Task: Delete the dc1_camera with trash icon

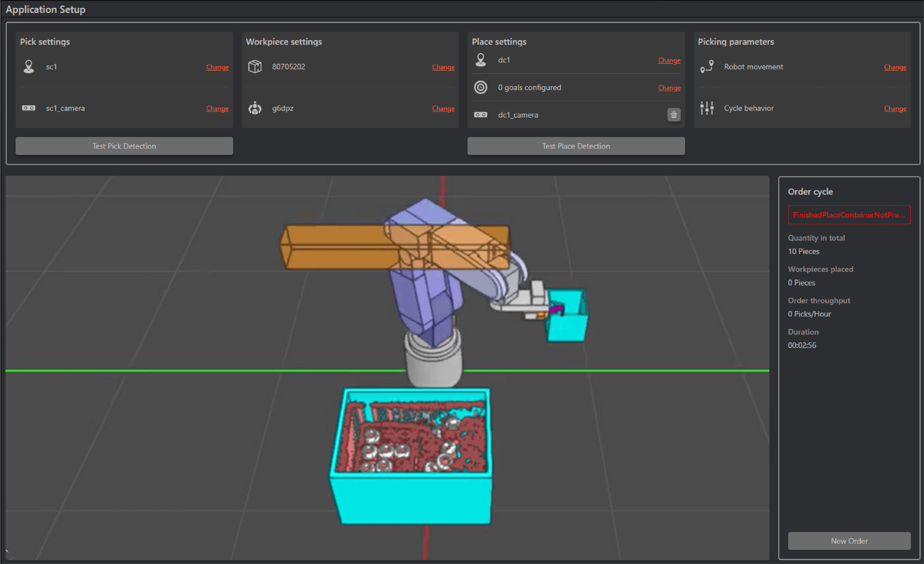Action: [673, 115]
